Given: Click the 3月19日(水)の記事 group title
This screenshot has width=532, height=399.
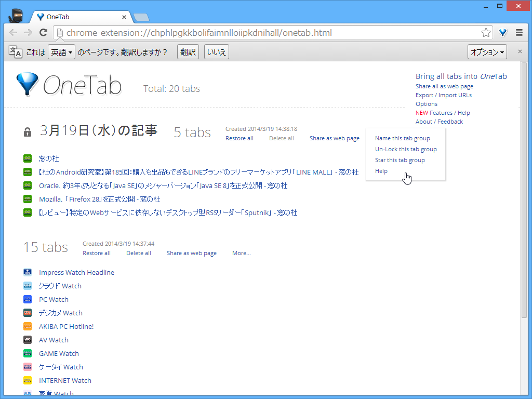Looking at the screenshot, I should pyautogui.click(x=99, y=131).
